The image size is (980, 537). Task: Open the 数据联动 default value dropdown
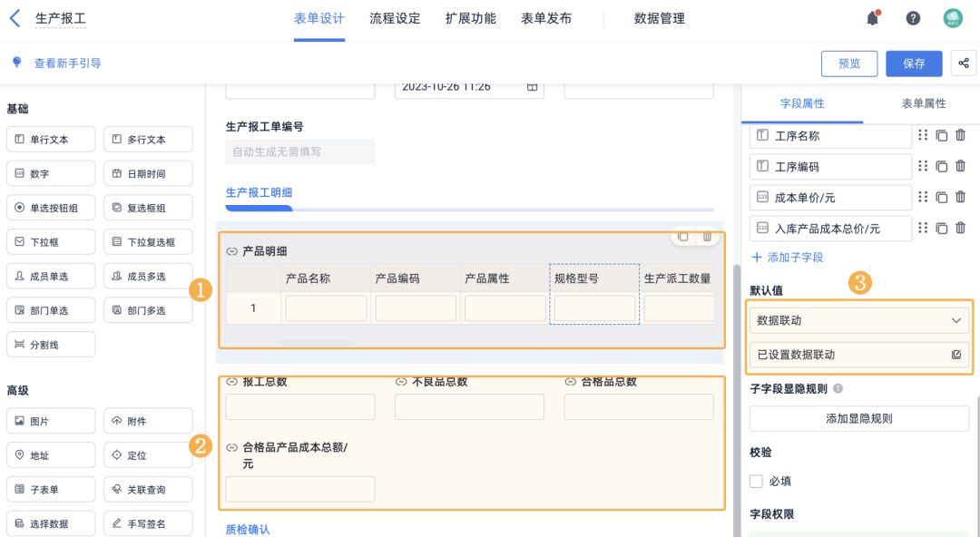coord(859,320)
